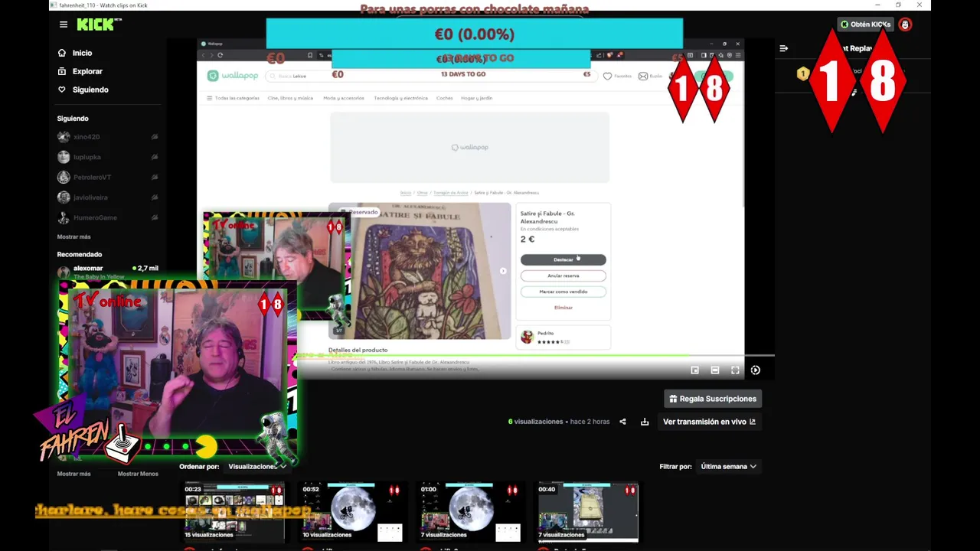The width and height of the screenshot is (980, 551).
Task: Click the KICK logo
Action: pos(98,24)
